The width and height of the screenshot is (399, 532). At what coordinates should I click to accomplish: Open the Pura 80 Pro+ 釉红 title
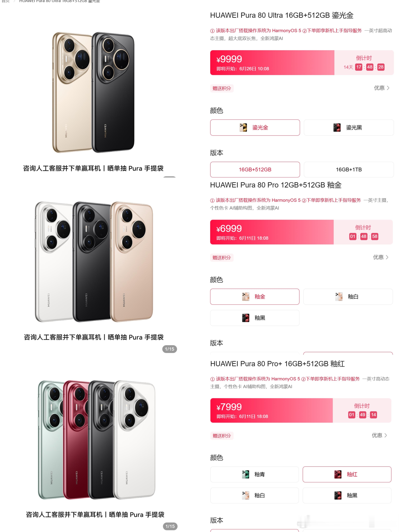tap(277, 364)
